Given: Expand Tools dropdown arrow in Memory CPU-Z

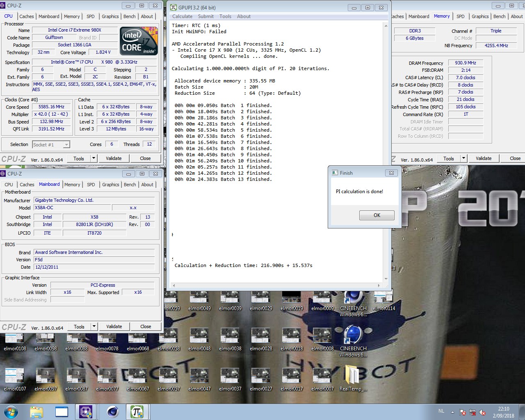Looking at the screenshot, I should coord(463,158).
